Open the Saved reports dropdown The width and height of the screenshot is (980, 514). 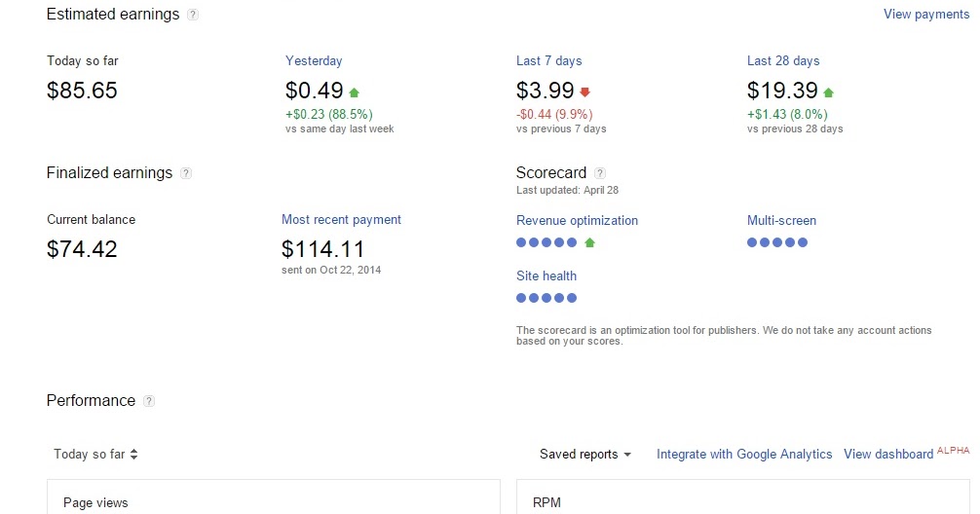[585, 454]
